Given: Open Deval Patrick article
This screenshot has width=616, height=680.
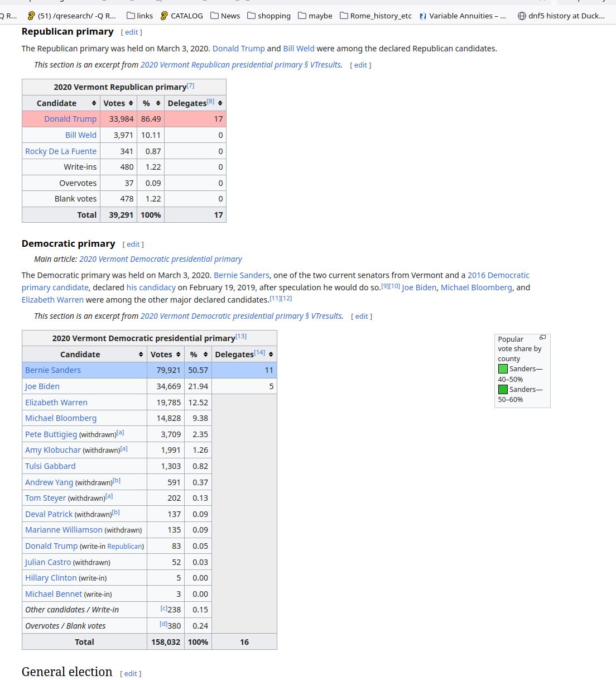Looking at the screenshot, I should click(49, 514).
